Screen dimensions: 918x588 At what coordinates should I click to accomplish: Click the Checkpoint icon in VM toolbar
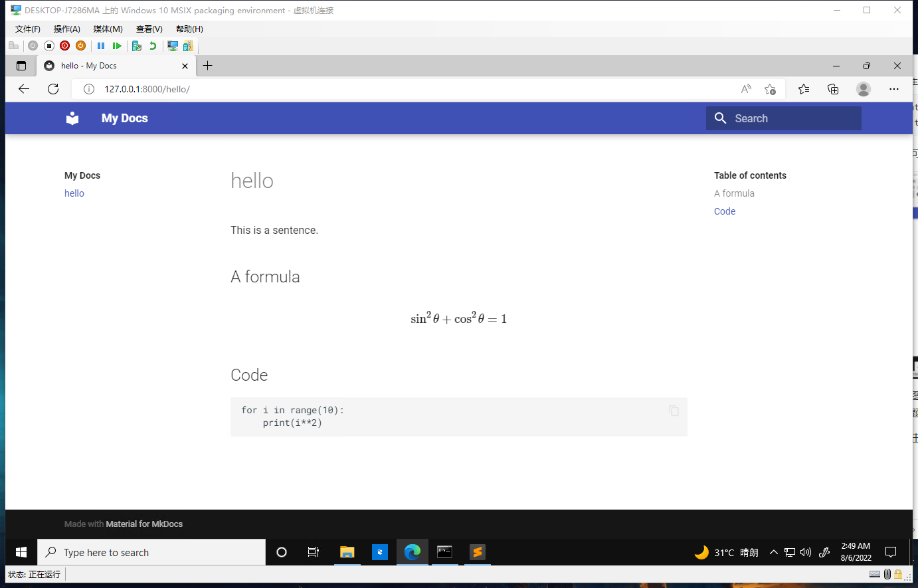click(x=137, y=46)
